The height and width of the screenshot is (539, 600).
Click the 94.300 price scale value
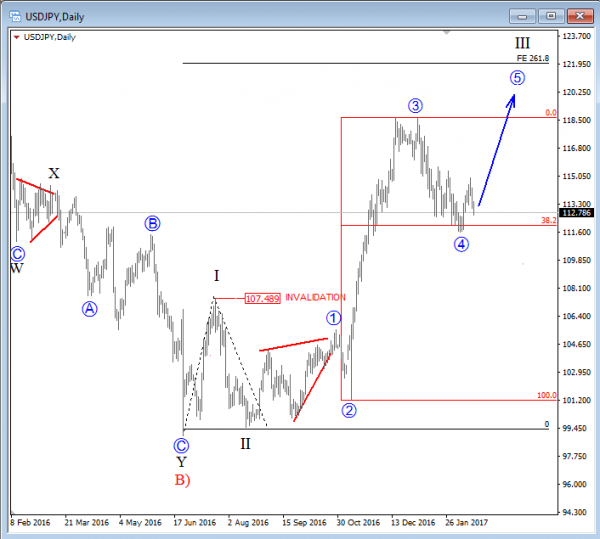pyautogui.click(x=577, y=512)
